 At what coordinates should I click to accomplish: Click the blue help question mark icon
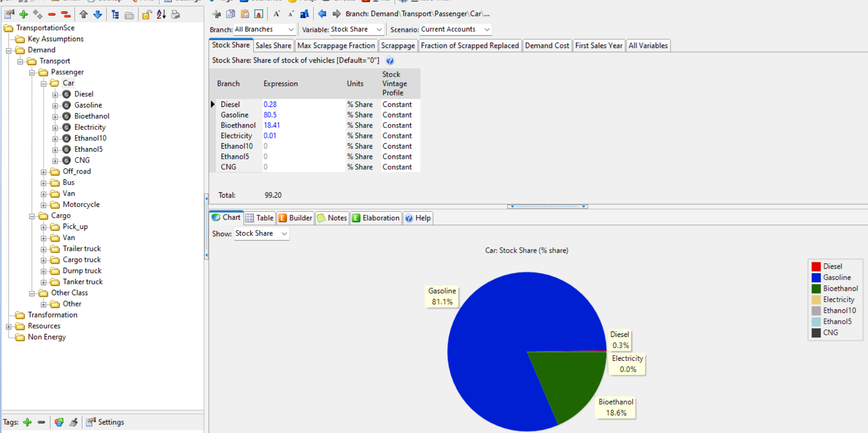click(390, 61)
